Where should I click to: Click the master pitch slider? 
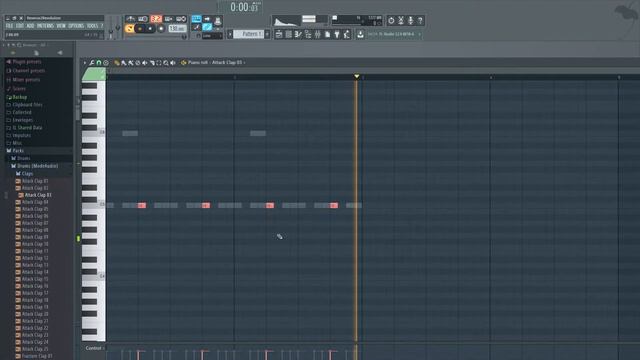click(118, 28)
